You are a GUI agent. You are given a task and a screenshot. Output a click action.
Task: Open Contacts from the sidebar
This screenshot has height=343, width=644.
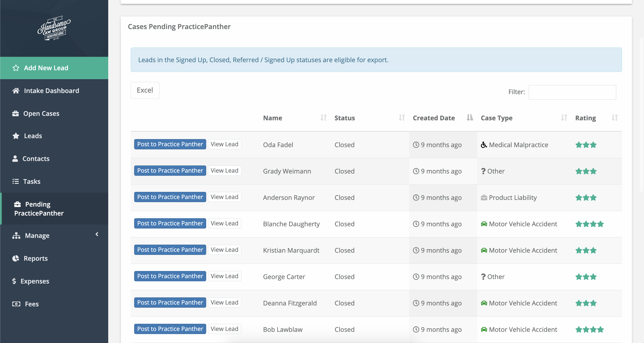54,159
